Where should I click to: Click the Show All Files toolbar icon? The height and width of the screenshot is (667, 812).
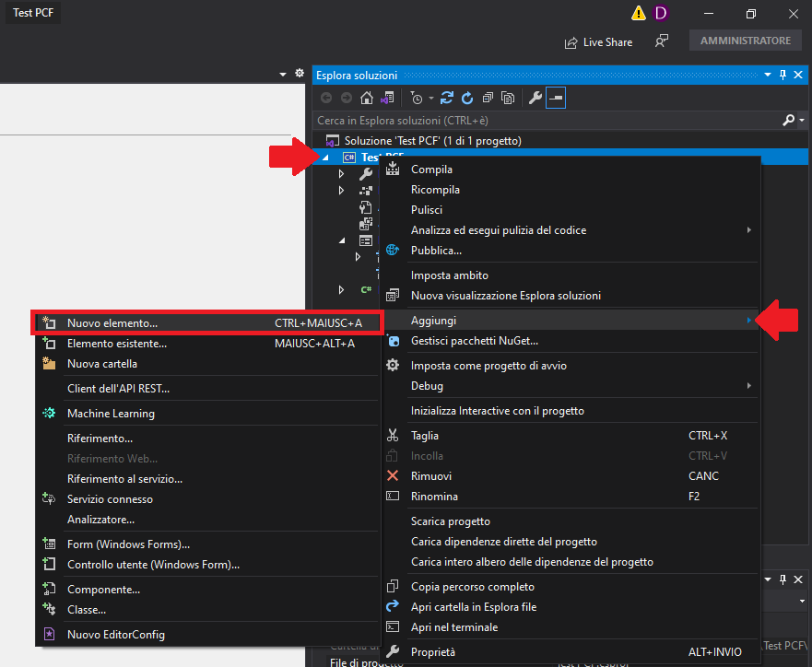coord(508,98)
